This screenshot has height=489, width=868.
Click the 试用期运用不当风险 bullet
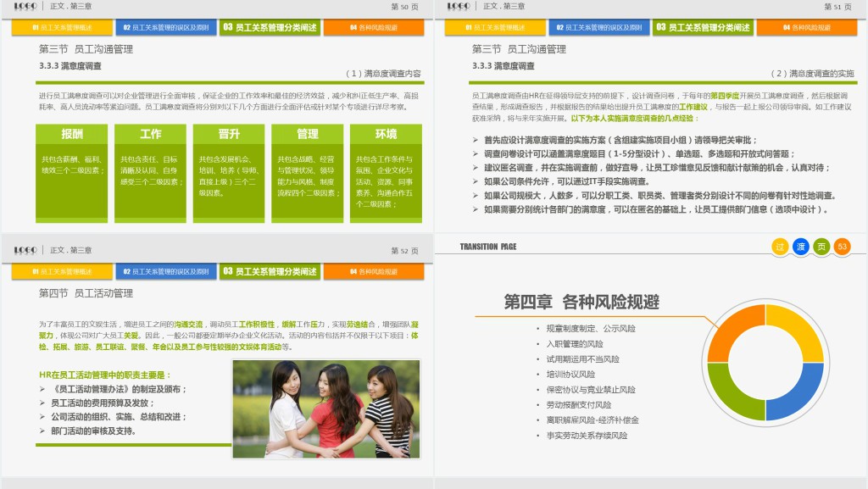click(x=583, y=359)
